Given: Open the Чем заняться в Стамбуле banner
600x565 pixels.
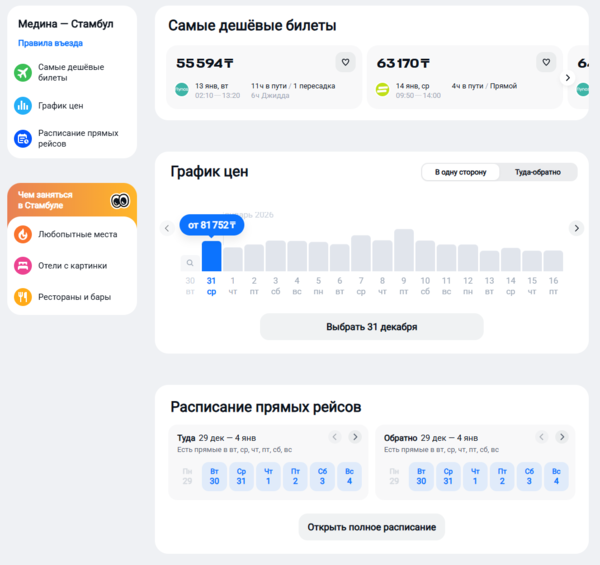Looking at the screenshot, I should click(72, 200).
